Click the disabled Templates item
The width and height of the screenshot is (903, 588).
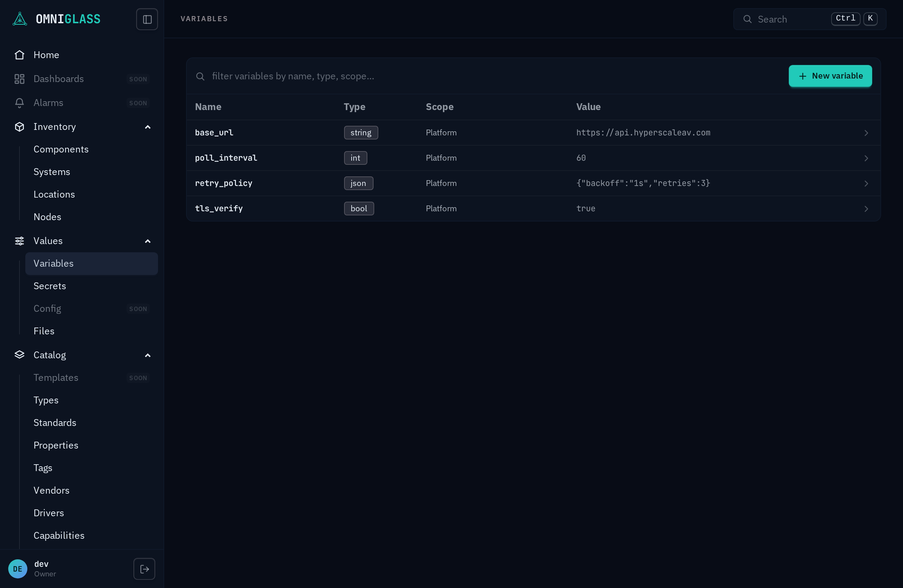pyautogui.click(x=91, y=378)
